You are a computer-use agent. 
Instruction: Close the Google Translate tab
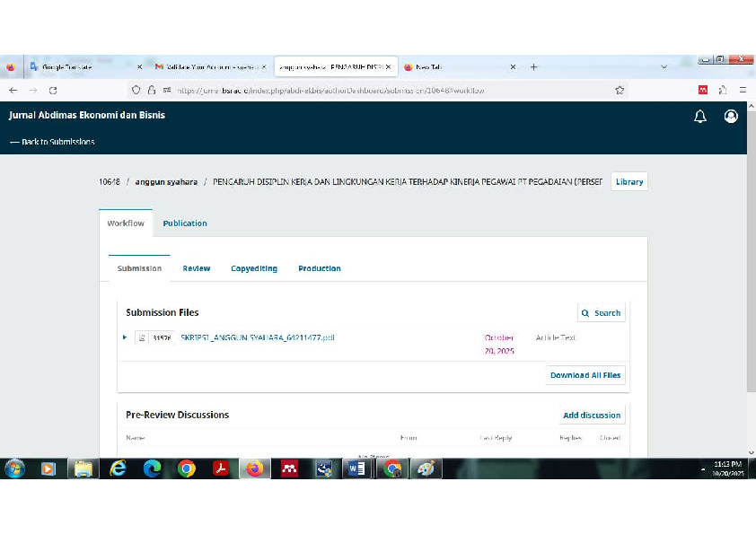tap(139, 67)
